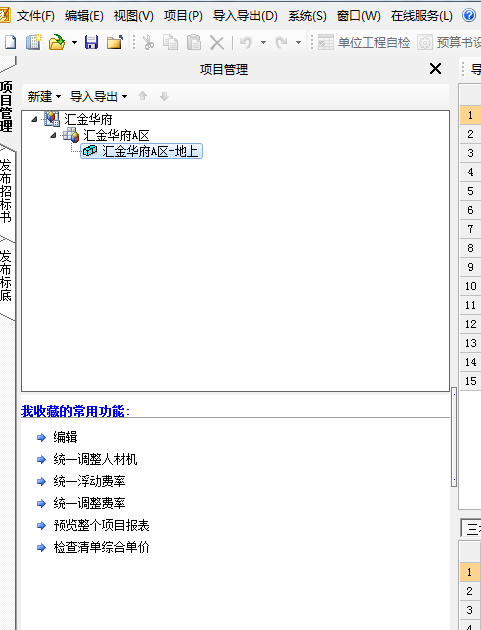The image size is (481, 630).
Task: Open the 项目(P) menu
Action: 183,16
